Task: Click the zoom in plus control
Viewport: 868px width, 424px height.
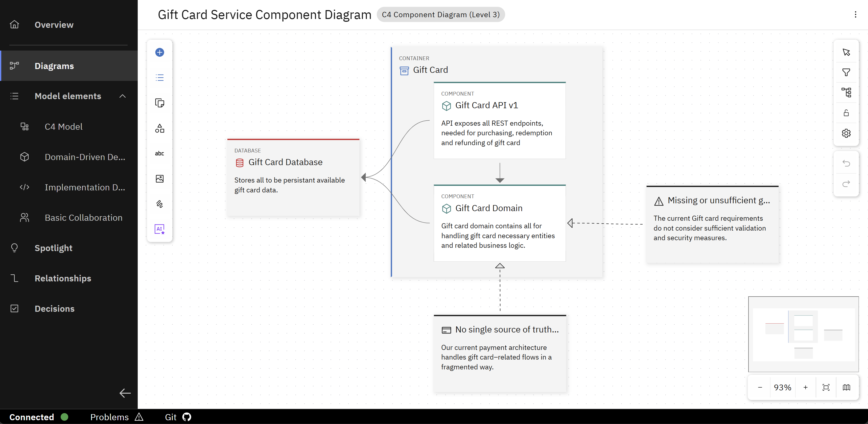Action: tap(806, 387)
